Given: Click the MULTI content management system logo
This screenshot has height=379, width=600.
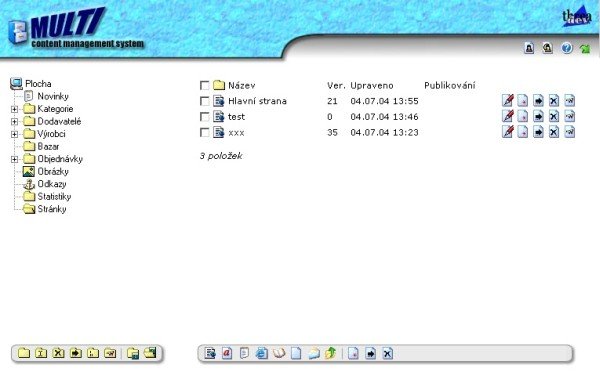Looking at the screenshot, I should point(77,29).
